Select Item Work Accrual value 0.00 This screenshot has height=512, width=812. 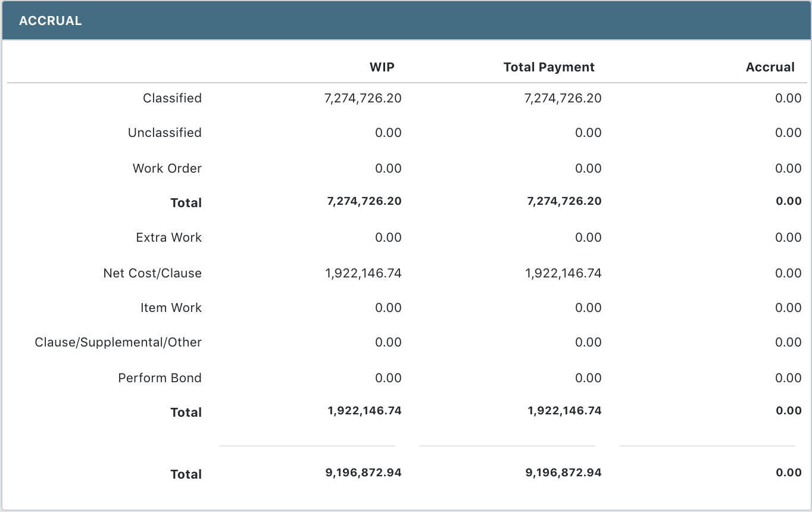point(788,308)
